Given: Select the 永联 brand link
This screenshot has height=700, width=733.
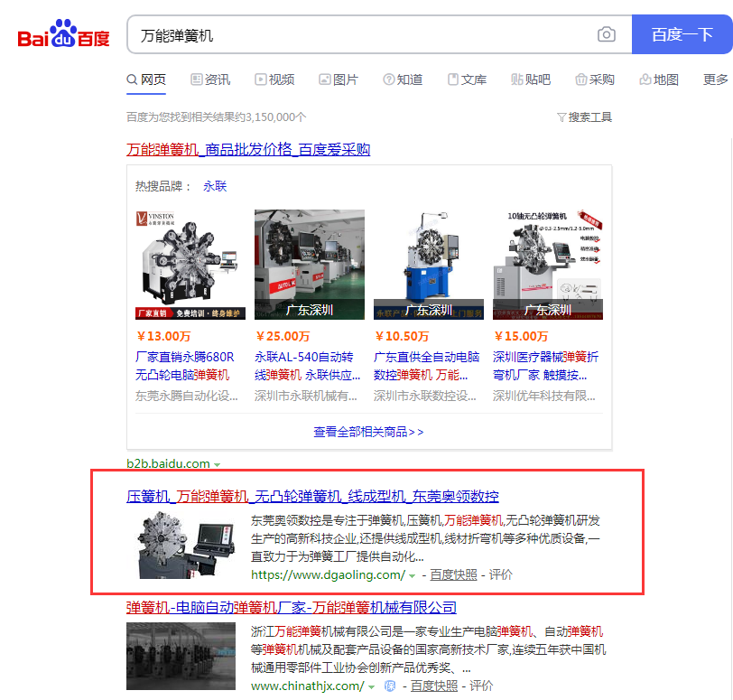Looking at the screenshot, I should point(215,186).
